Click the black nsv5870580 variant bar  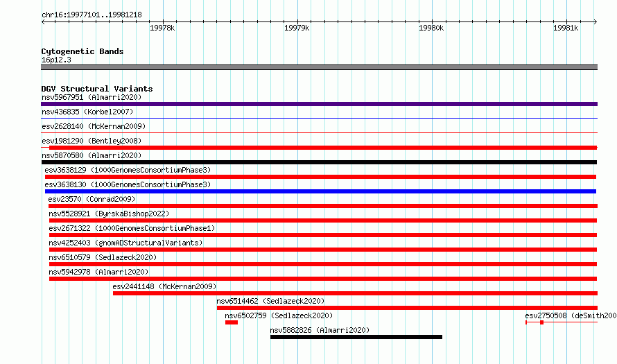319,162
